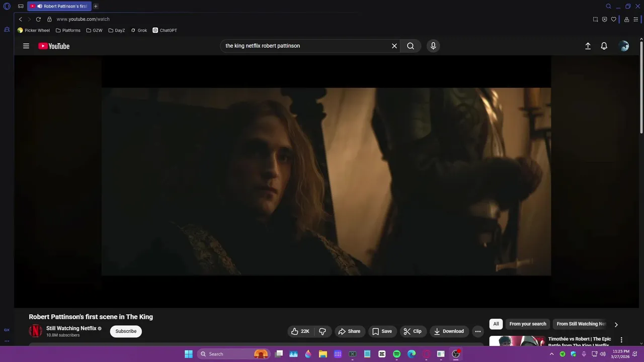
Task: Switch to the Robert Pattinson YouTube tab
Action: tap(59, 6)
